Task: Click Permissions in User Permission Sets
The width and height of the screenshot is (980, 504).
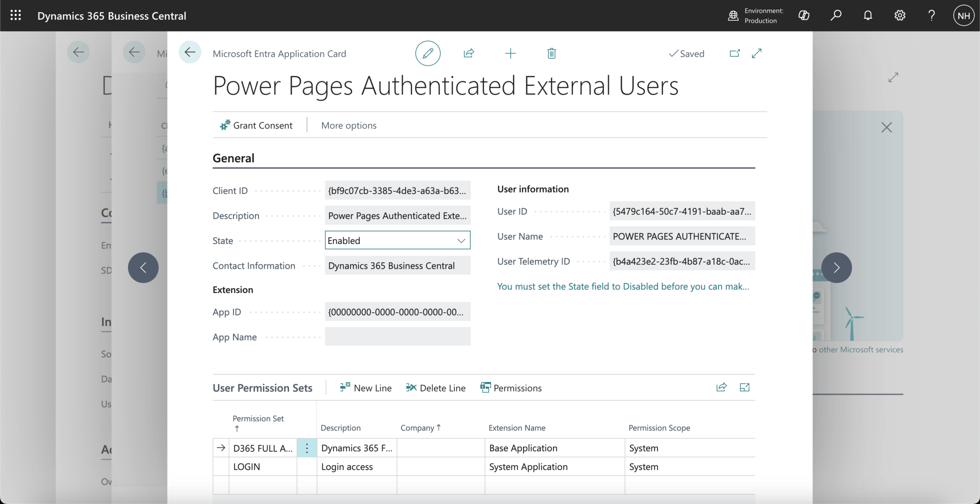Action: (x=511, y=388)
